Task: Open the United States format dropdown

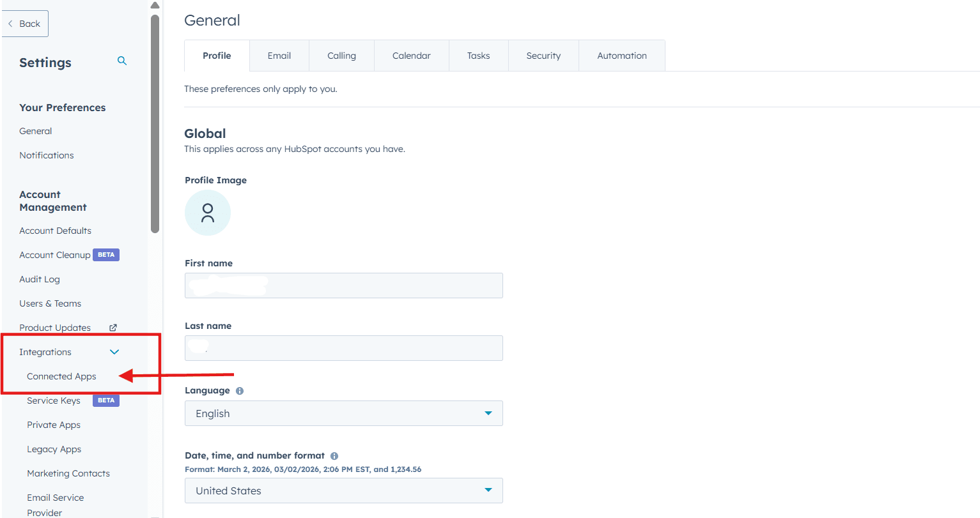Action: point(343,491)
